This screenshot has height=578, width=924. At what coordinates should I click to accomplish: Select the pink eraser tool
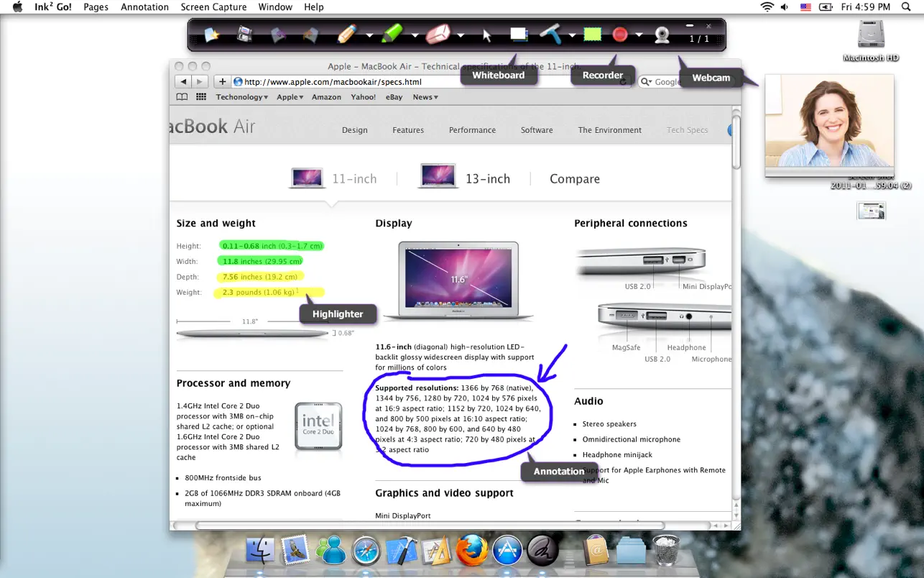coord(438,34)
